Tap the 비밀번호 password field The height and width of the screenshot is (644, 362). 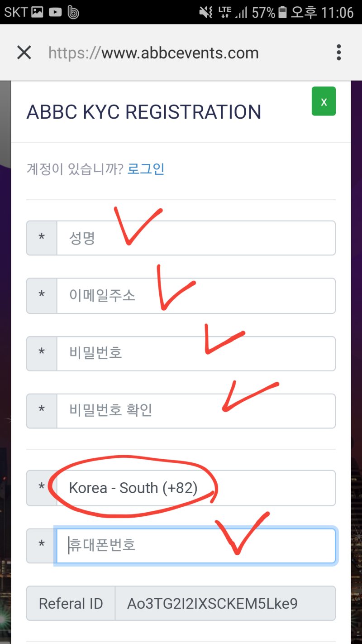pyautogui.click(x=195, y=354)
